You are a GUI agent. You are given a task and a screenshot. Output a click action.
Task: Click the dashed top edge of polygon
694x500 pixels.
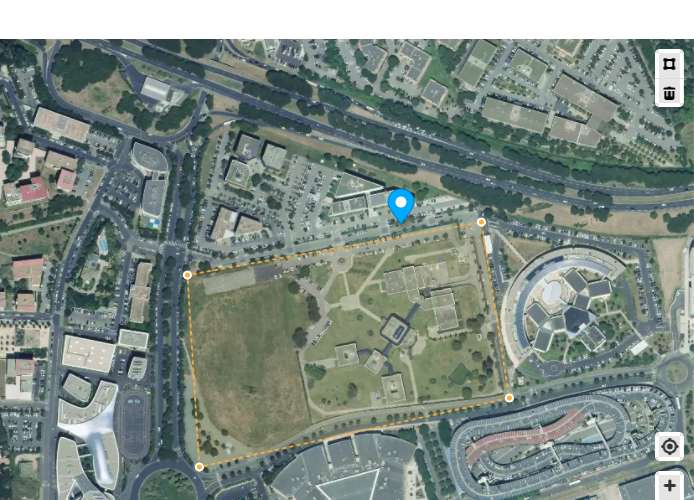334,249
